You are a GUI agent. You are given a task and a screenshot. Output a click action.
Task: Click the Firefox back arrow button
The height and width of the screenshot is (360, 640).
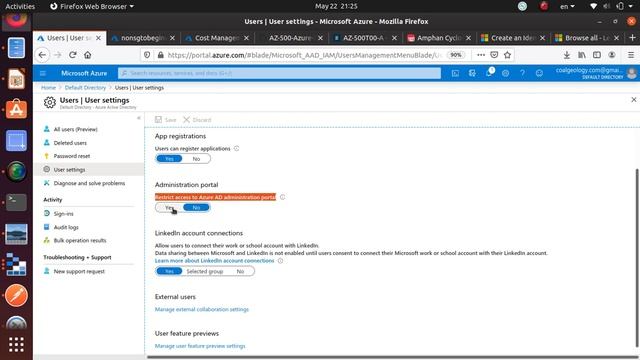tap(42, 55)
